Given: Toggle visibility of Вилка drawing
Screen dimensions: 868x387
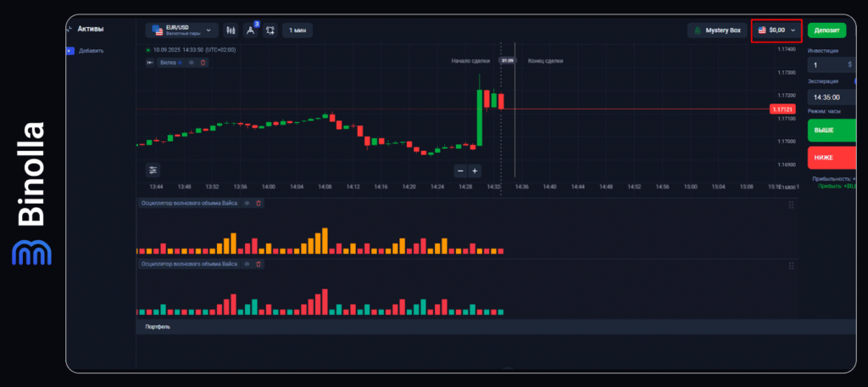Looking at the screenshot, I should tap(192, 62).
